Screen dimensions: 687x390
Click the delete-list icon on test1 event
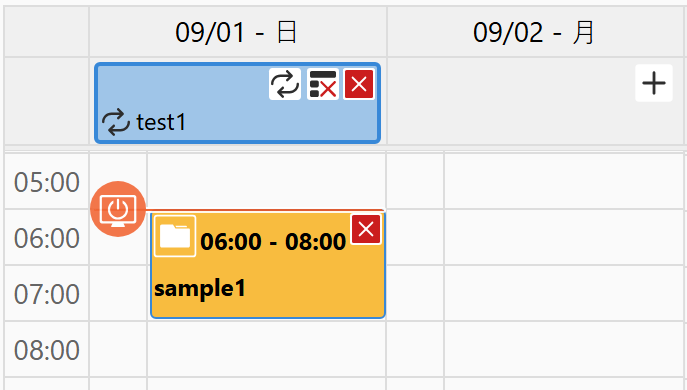pyautogui.click(x=323, y=84)
